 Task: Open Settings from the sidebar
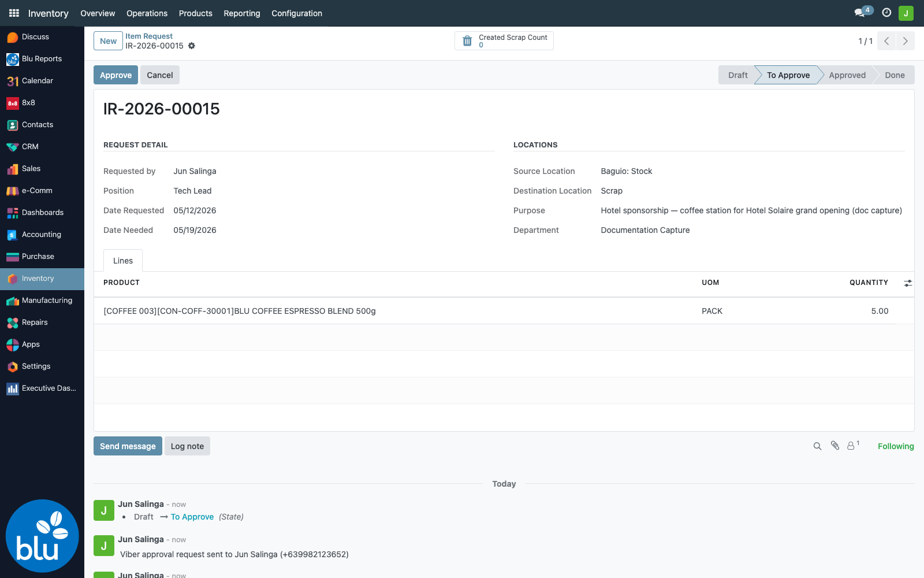point(42,366)
